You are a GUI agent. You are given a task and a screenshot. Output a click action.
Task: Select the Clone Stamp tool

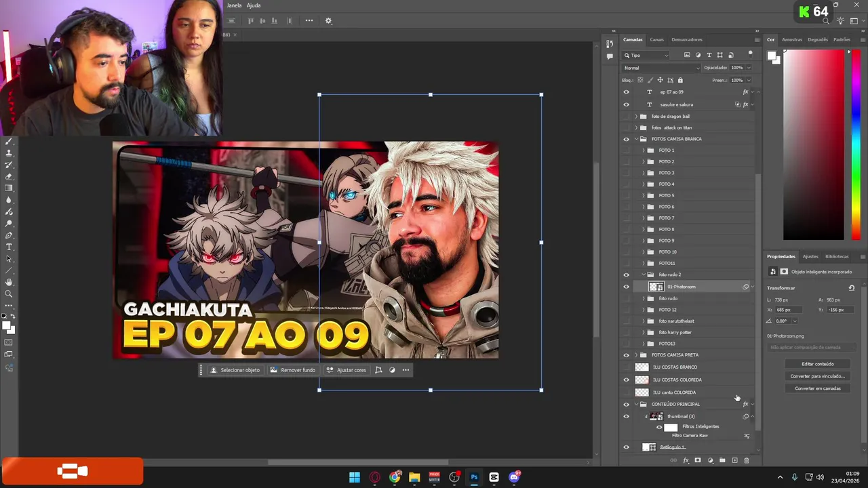[x=9, y=153]
